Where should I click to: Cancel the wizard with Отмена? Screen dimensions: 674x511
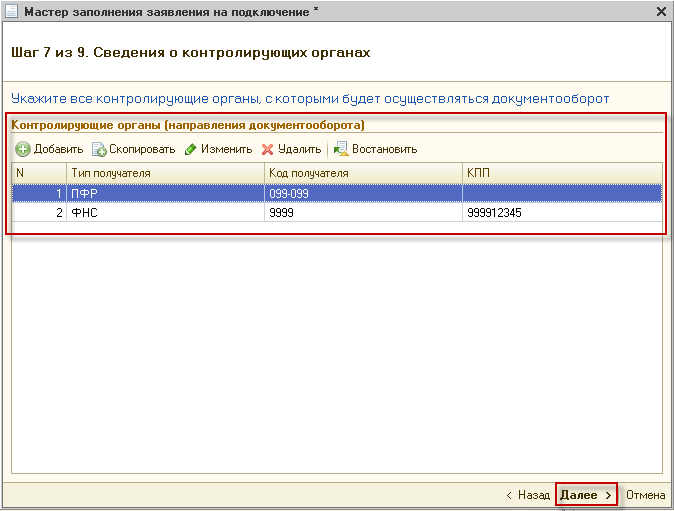click(646, 495)
